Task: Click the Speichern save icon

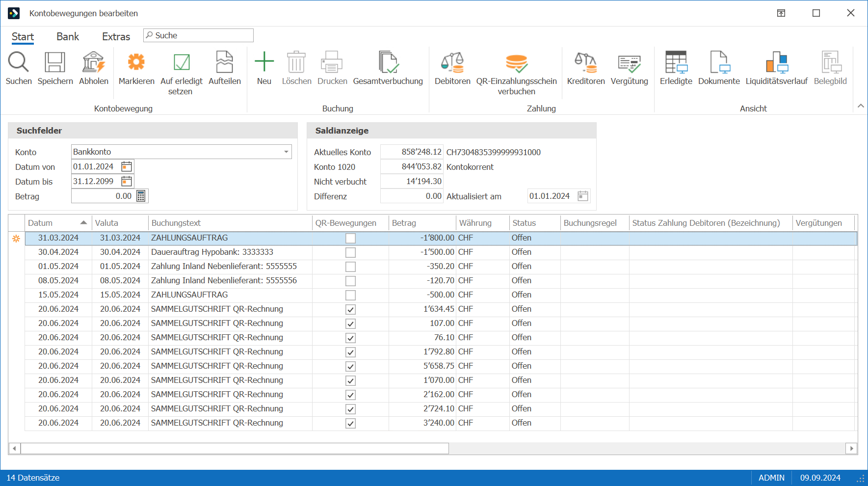Action: click(x=55, y=62)
